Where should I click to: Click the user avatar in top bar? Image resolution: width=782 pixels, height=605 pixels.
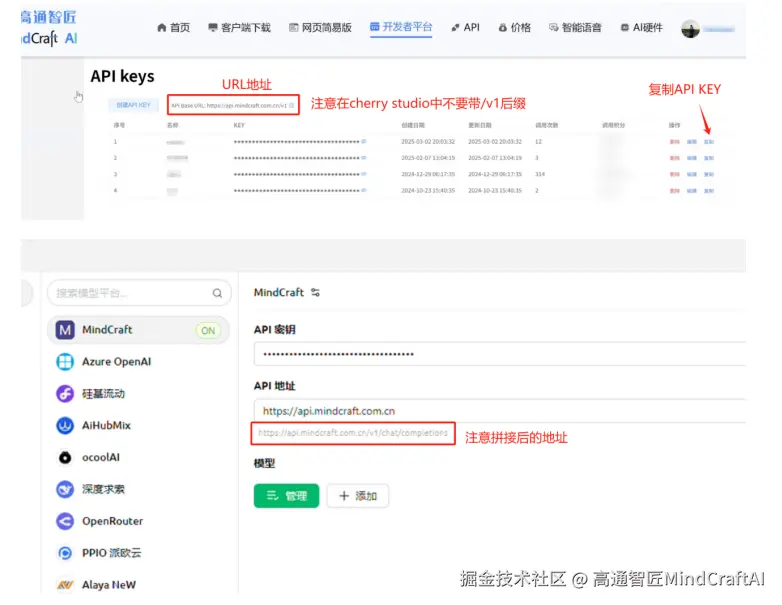tap(690, 29)
